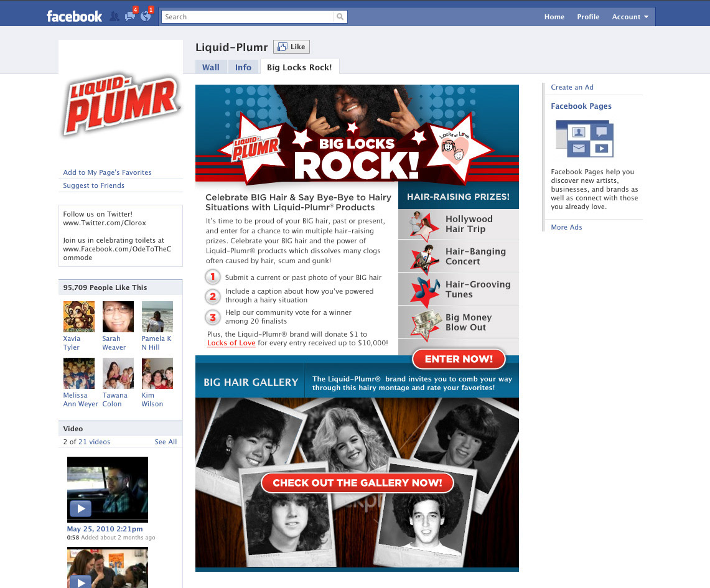Click inside the Search field
This screenshot has width=710, height=588.
point(247,17)
